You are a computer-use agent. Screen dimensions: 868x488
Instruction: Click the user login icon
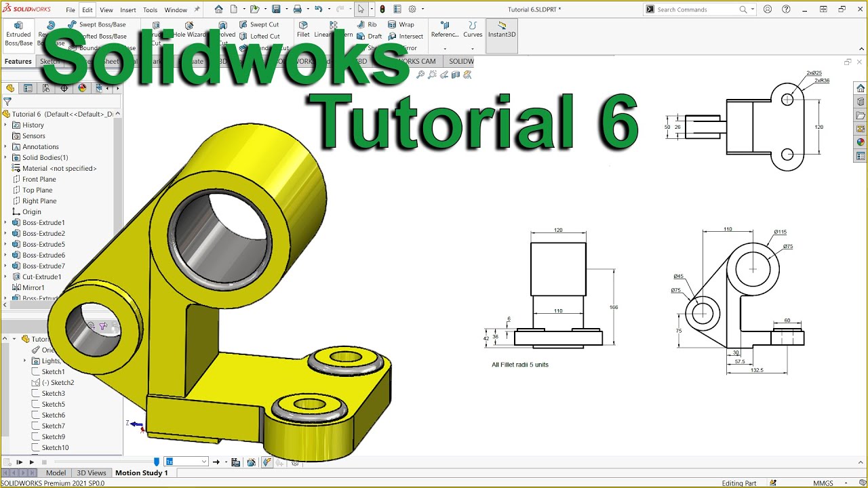768,9
